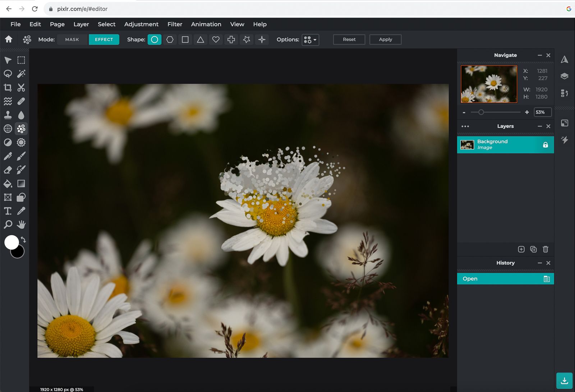Choose the square shape

185,40
